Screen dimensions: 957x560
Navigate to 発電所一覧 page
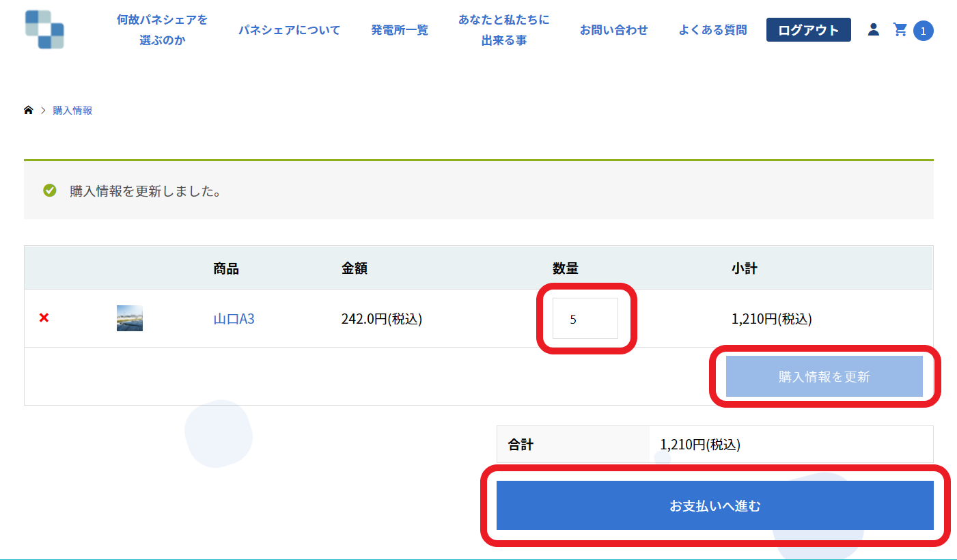pyautogui.click(x=400, y=30)
